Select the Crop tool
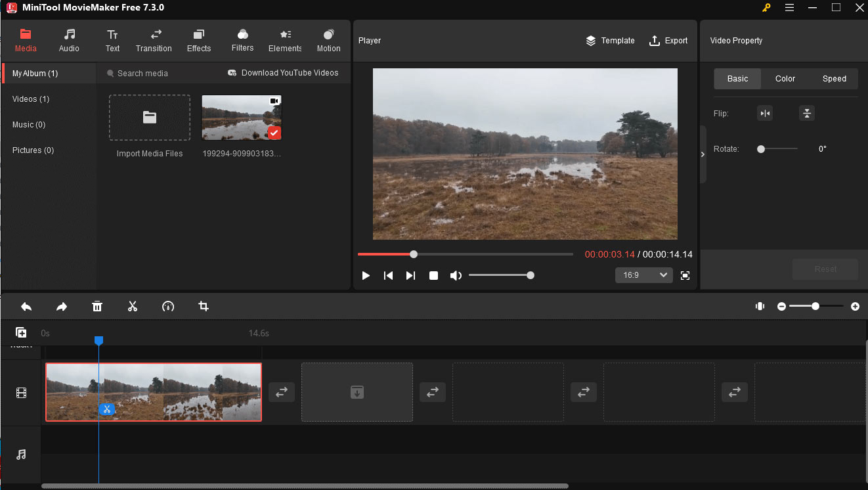Screen dimensions: 868x490 coord(204,307)
